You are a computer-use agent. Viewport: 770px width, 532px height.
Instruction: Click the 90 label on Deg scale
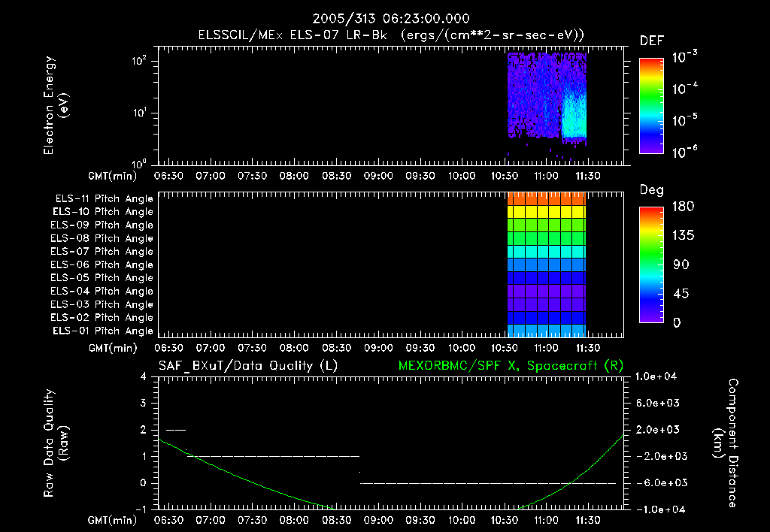point(681,264)
